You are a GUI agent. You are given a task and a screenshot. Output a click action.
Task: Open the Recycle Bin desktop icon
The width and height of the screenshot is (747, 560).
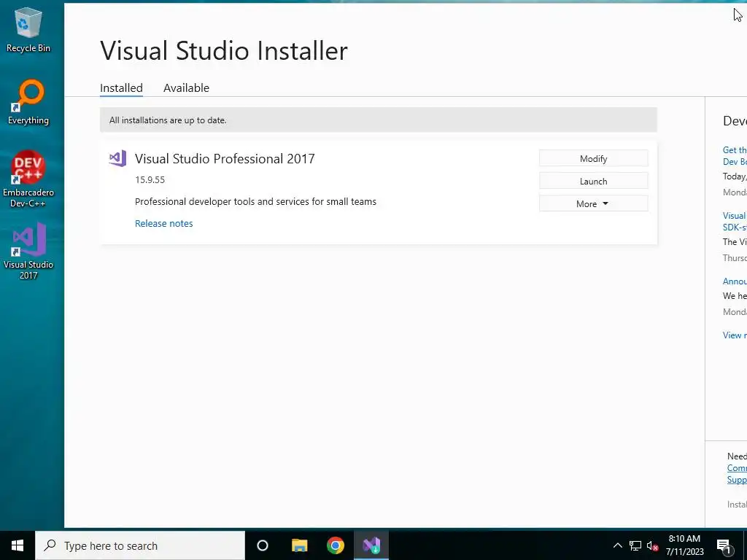pyautogui.click(x=28, y=30)
